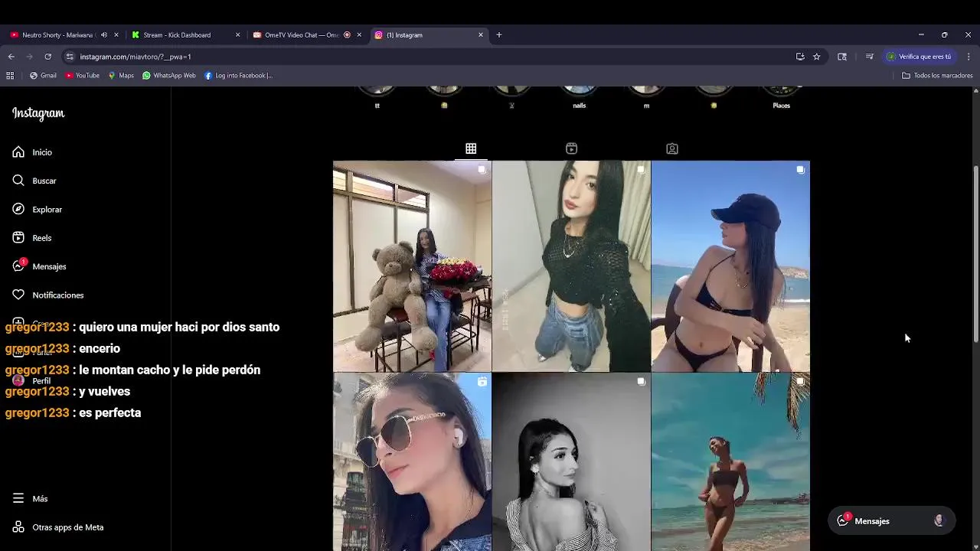
Task: Open sunglasses close-up post
Action: click(x=412, y=462)
